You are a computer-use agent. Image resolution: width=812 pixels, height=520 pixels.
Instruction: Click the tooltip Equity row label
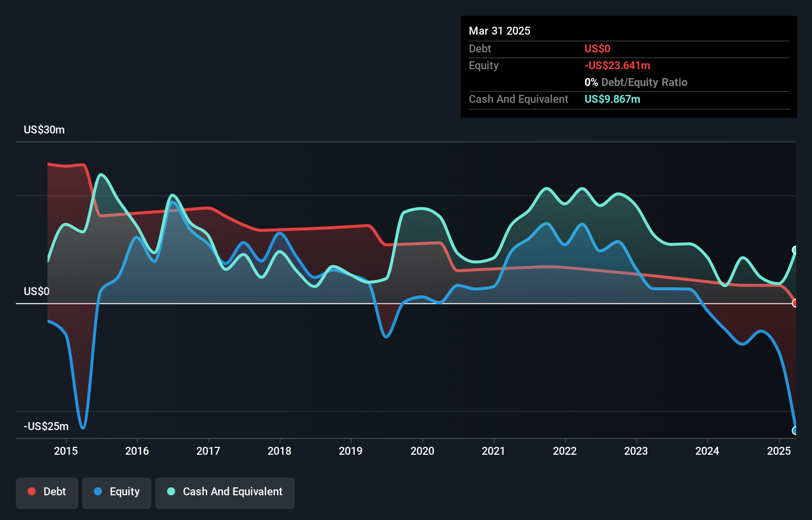484,65
